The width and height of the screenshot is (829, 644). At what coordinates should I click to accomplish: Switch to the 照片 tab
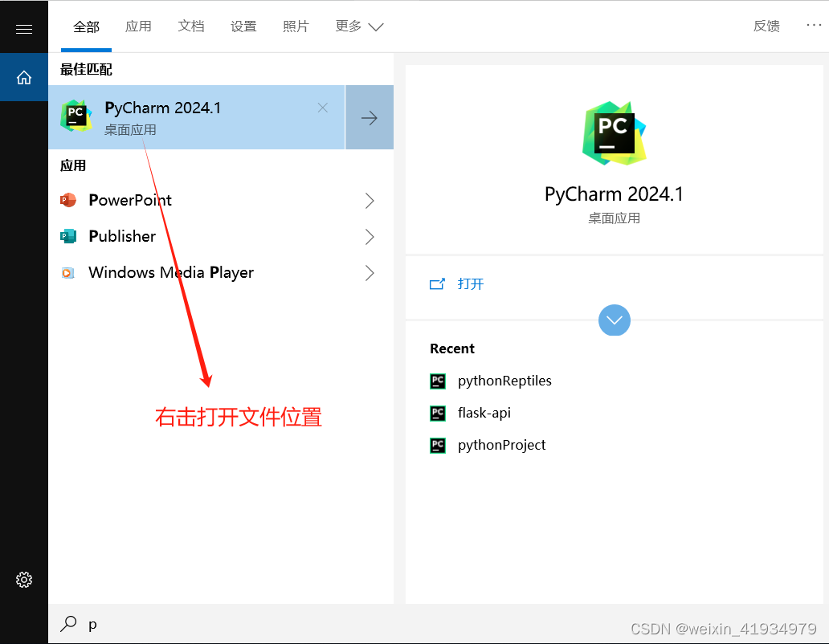(296, 26)
